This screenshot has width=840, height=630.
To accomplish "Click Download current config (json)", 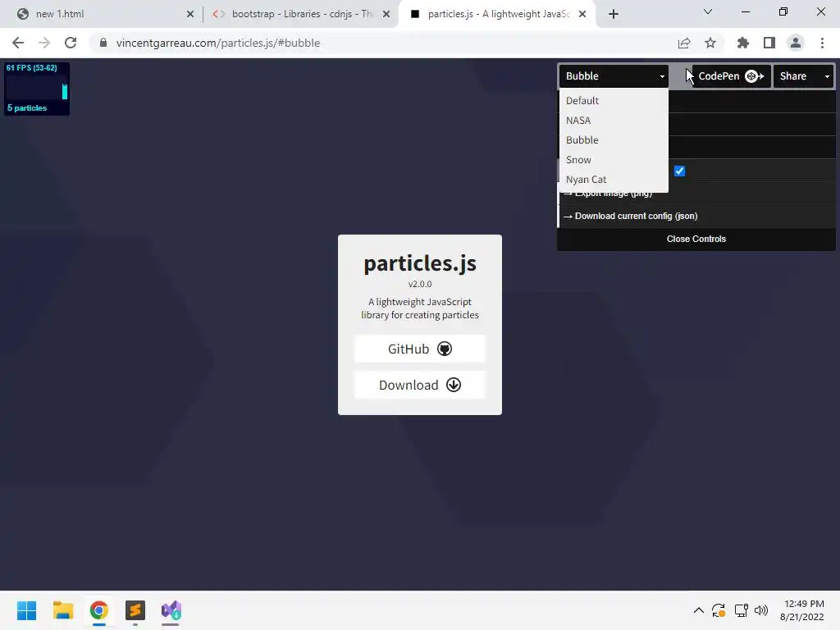I will point(696,216).
